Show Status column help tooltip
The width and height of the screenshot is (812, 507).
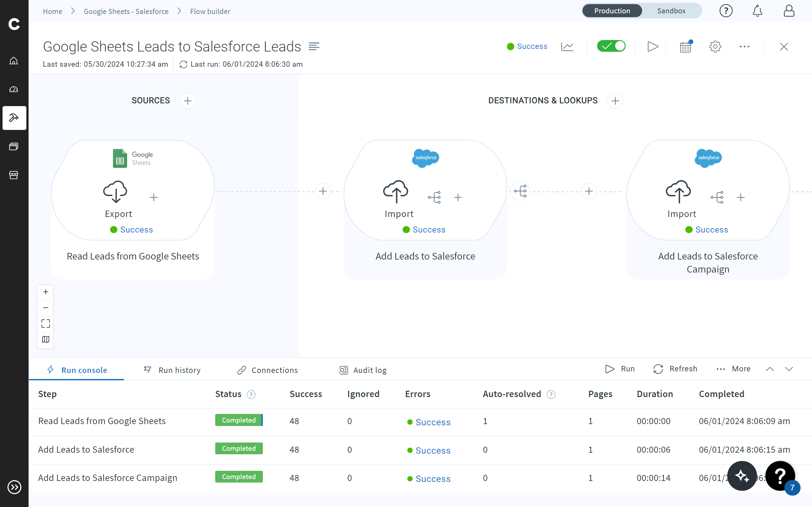point(251,394)
